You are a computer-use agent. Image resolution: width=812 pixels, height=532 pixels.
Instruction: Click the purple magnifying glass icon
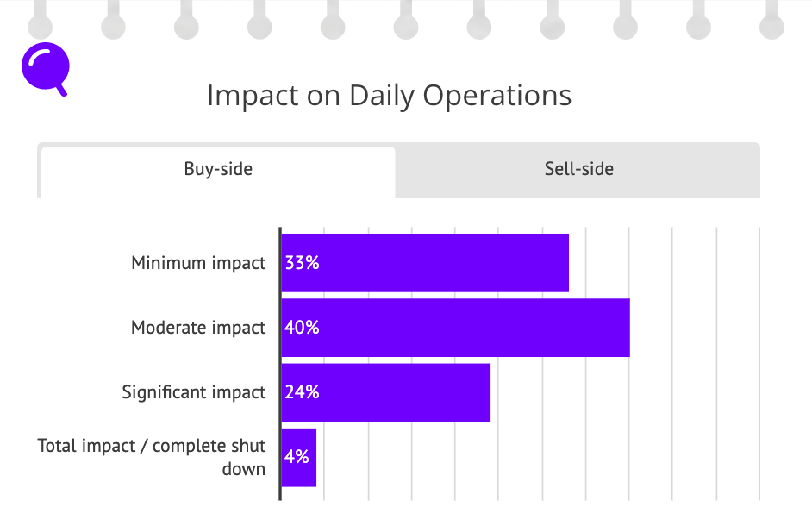pyautogui.click(x=46, y=68)
